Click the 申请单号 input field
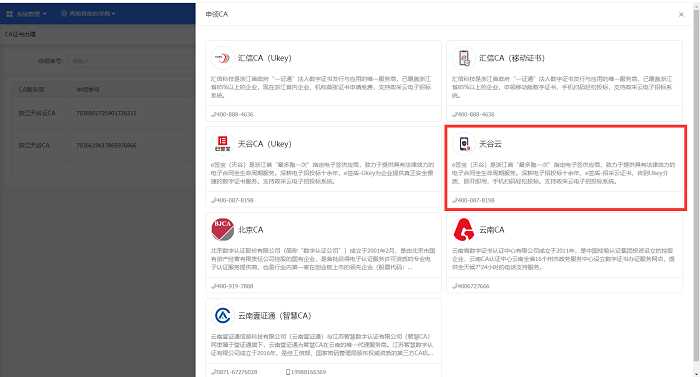 tap(132, 61)
